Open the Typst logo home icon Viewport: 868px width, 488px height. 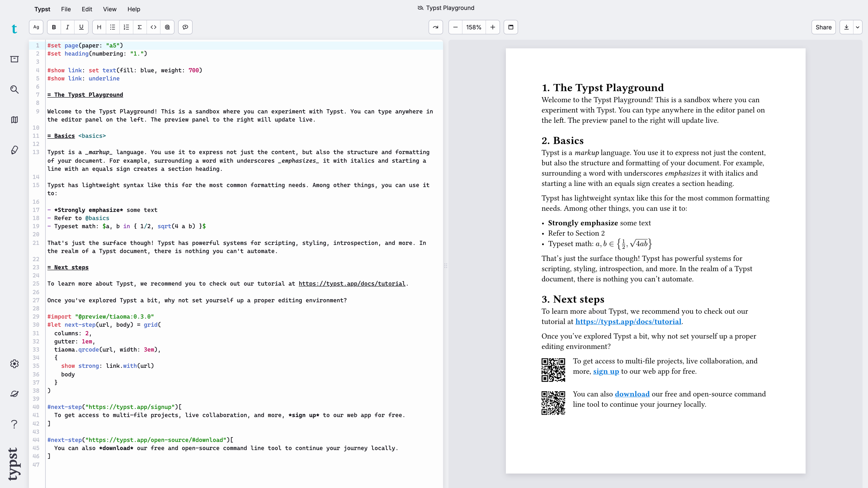pyautogui.click(x=14, y=29)
